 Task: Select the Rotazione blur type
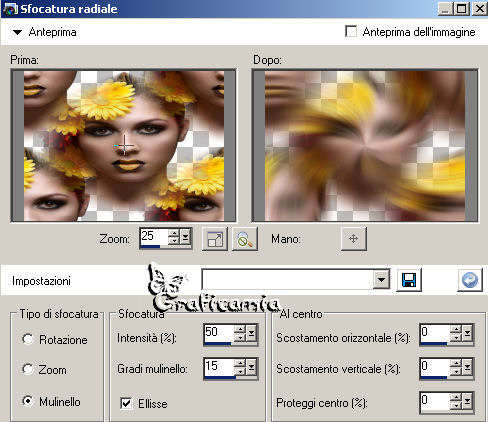(x=28, y=339)
